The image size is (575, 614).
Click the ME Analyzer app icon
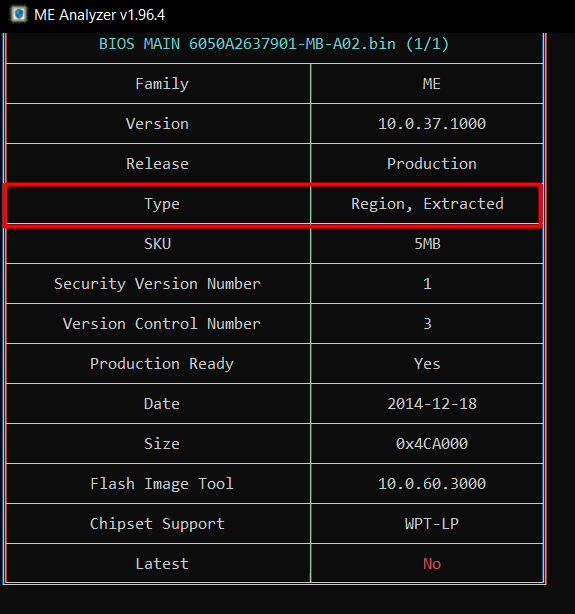(18, 14)
